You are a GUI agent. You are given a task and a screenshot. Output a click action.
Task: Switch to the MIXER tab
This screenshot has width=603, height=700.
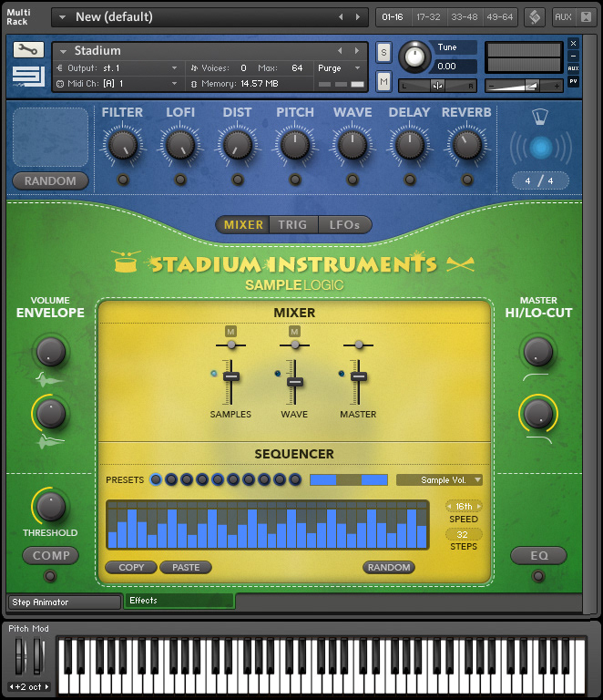pyautogui.click(x=243, y=224)
